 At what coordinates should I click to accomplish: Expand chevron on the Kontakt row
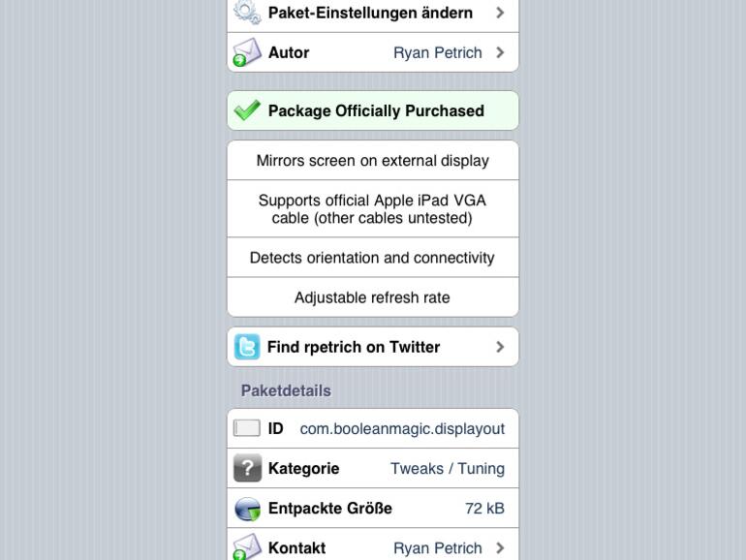500,547
